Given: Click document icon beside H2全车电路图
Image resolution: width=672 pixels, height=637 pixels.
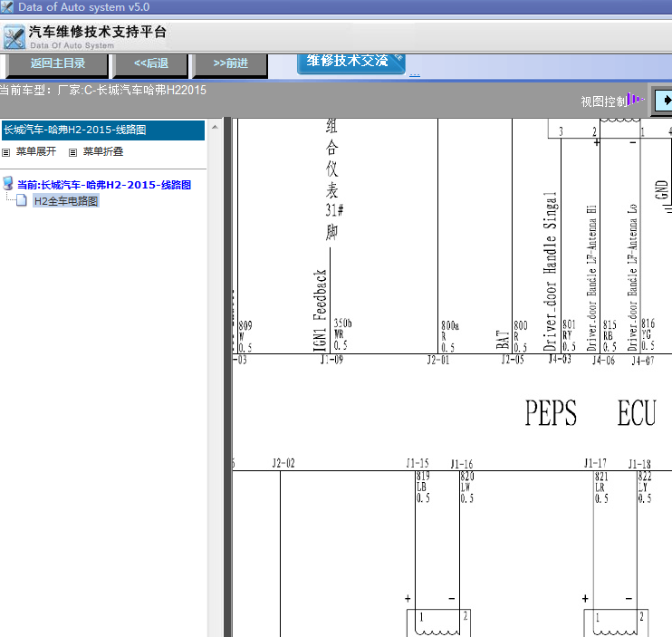Looking at the screenshot, I should (x=22, y=200).
